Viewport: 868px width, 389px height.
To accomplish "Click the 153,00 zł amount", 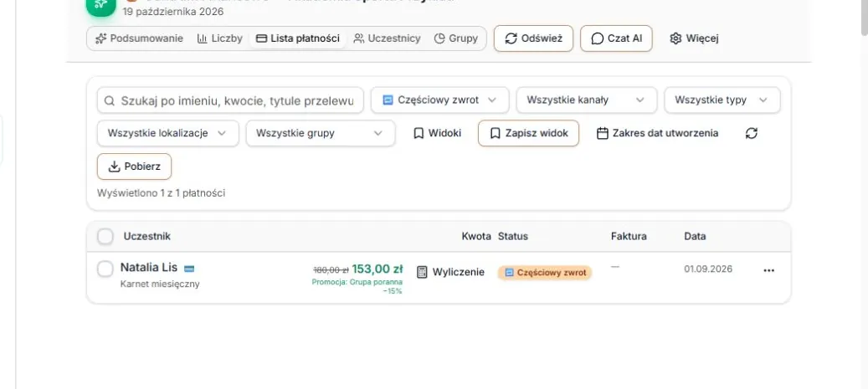I will (377, 269).
